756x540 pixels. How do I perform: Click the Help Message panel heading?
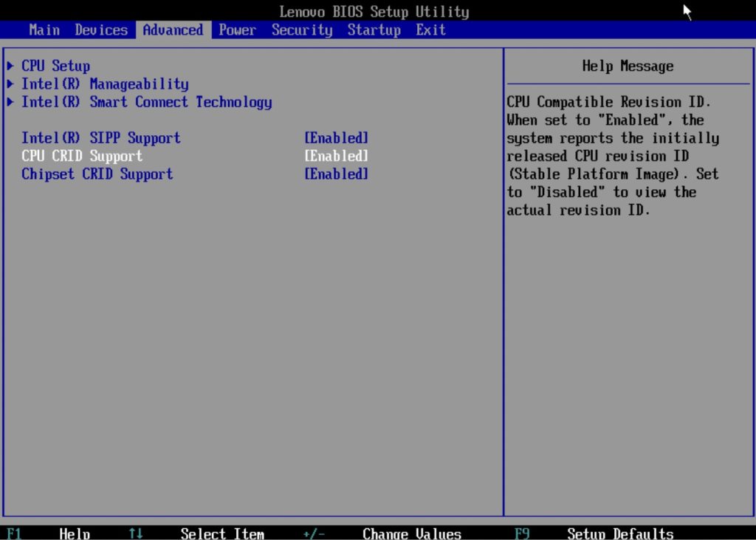click(x=628, y=66)
